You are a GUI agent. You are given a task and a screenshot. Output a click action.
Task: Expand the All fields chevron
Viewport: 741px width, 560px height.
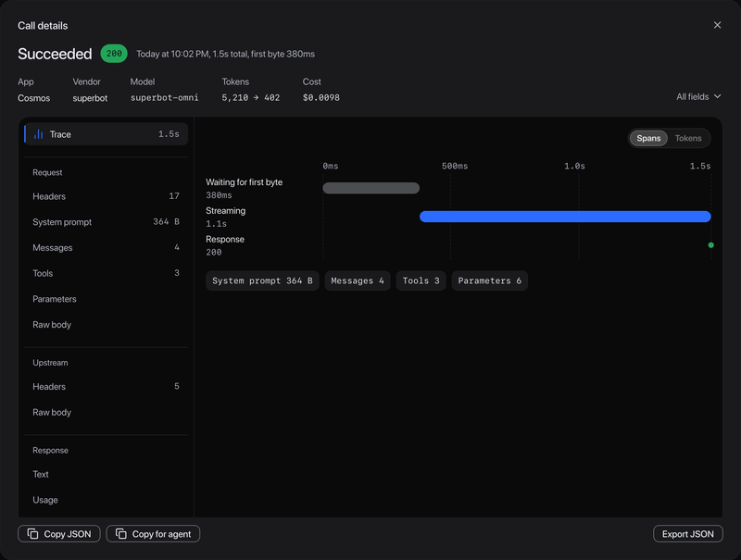pyautogui.click(x=717, y=96)
